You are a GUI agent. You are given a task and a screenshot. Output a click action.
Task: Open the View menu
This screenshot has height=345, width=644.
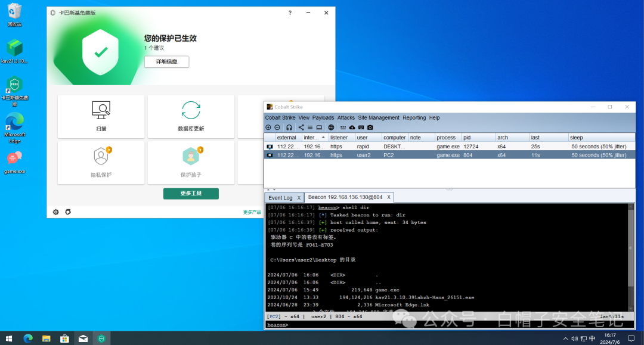pyautogui.click(x=304, y=118)
